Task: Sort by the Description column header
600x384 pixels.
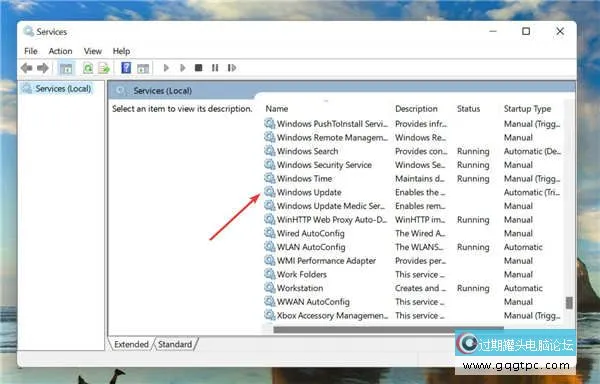Action: (x=416, y=109)
